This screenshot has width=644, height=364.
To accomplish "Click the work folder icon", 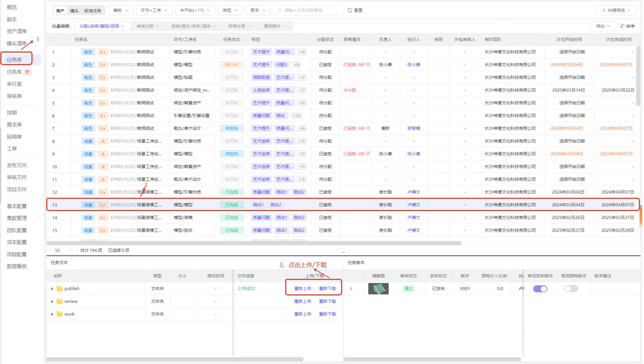I will tap(60, 314).
